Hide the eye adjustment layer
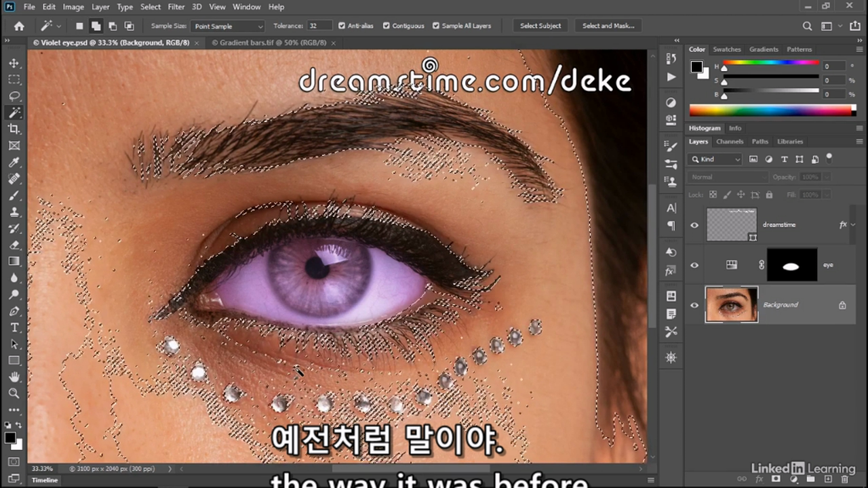This screenshot has width=868, height=488. click(x=694, y=265)
